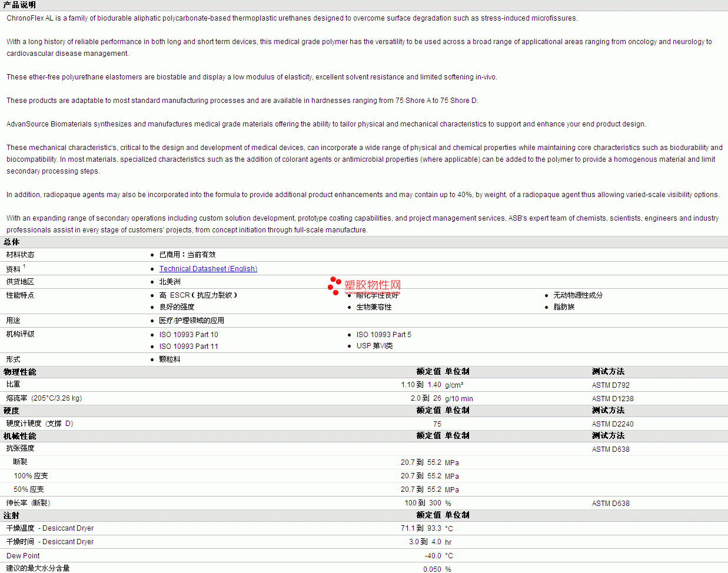Click the 性能特点 row label

[21, 295]
